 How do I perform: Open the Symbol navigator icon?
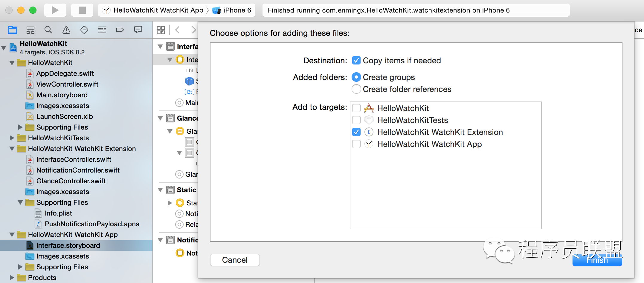click(x=30, y=30)
